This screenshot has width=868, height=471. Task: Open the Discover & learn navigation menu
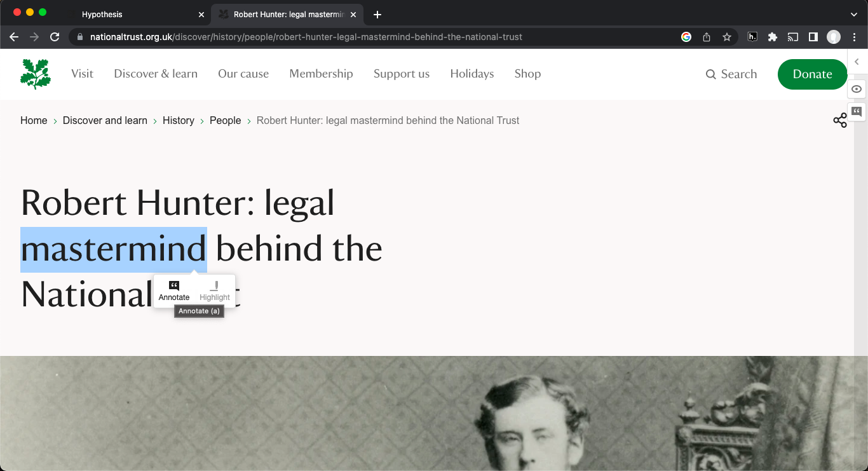point(155,74)
